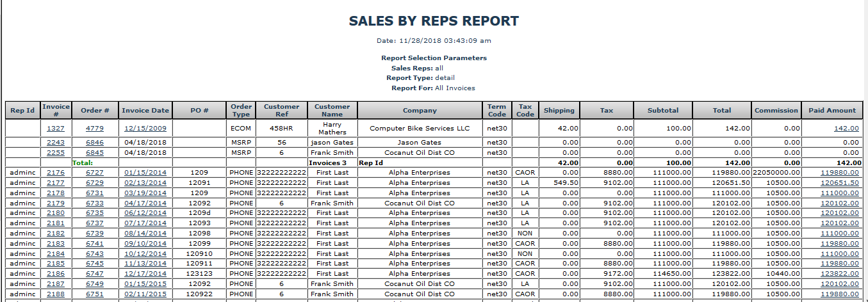This screenshot has height=302, width=868.
Task: Click invoice date 10/12/2014 link
Action: 145,253
